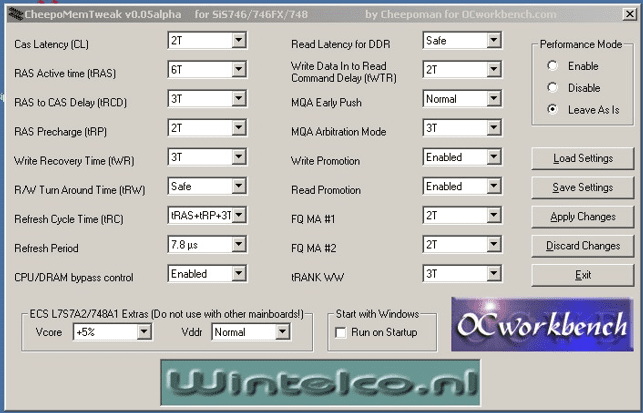Screen dimensions: 643x413
Task: Click the OCworkbench logo banner
Action: click(x=542, y=324)
